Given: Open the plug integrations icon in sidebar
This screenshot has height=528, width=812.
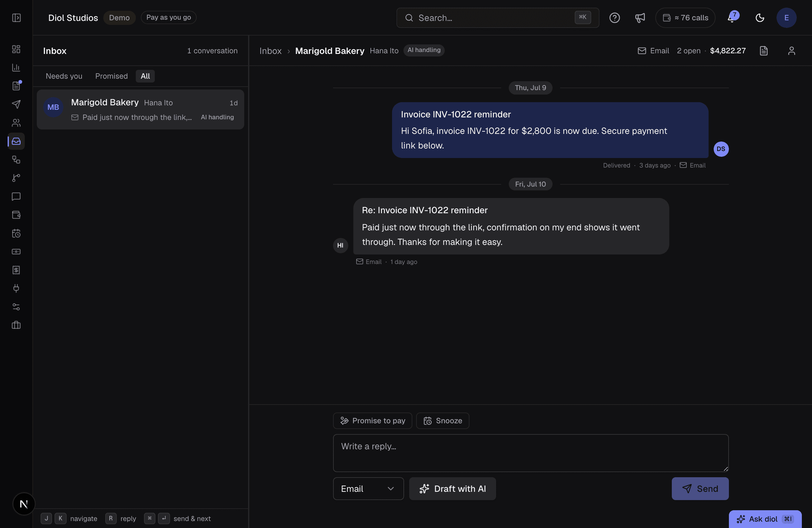Looking at the screenshot, I should pos(16,289).
